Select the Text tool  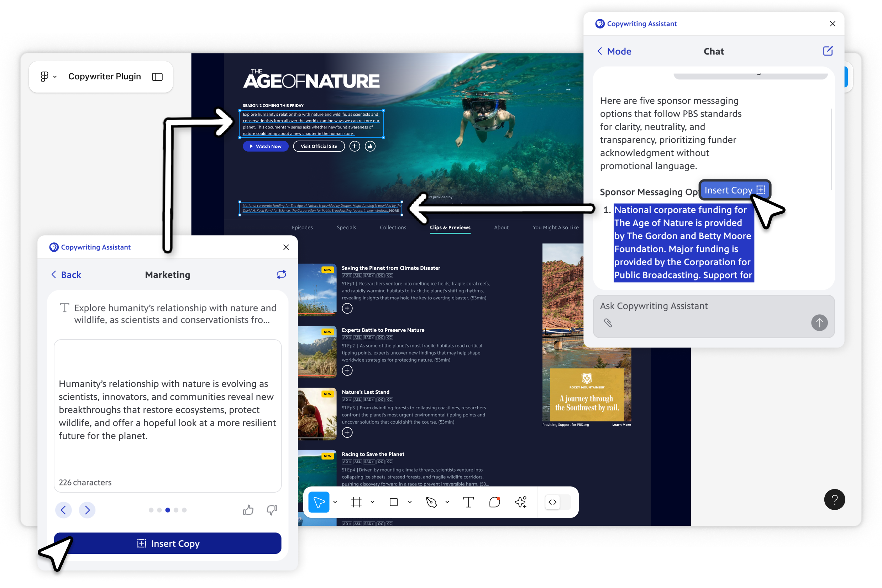(x=468, y=502)
